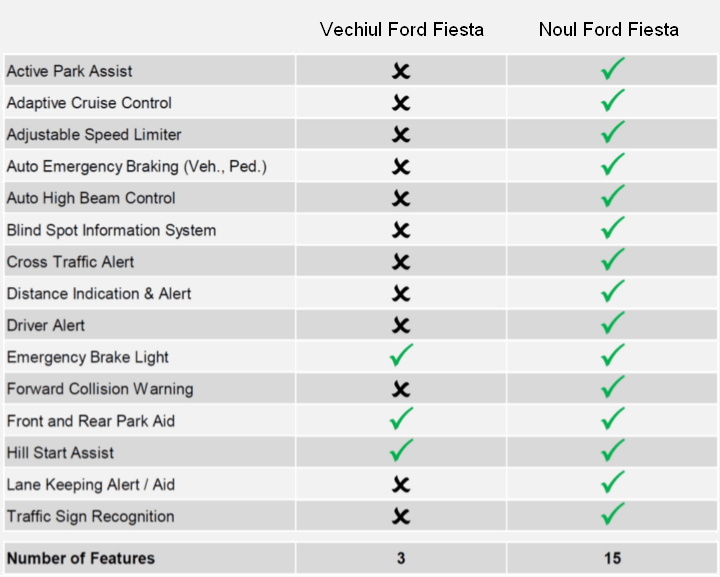The height and width of the screenshot is (577, 720).
Task: Click the old Fiesta feature count 3
Action: (x=401, y=558)
